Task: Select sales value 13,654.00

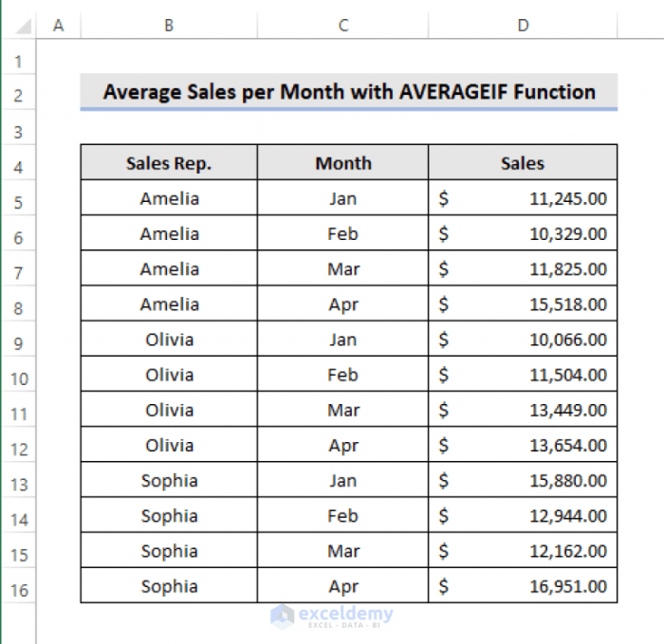Action: coord(523,445)
